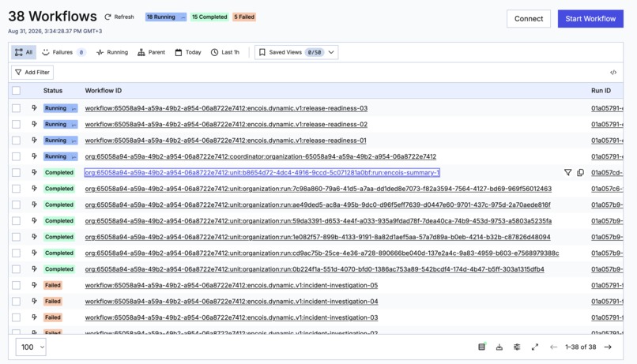This screenshot has width=637, height=364.
Task: Go to previous page arrow
Action: [x=553, y=347]
